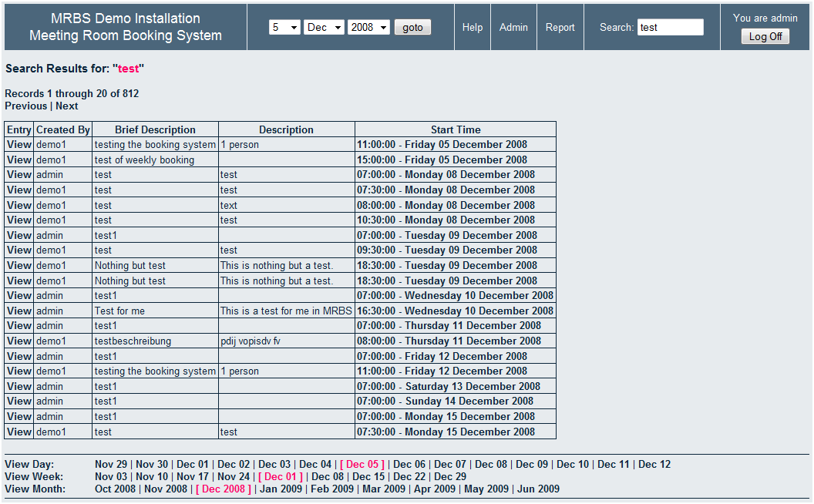Expand the month dropdown showing Dec
The height and width of the screenshot is (504, 814).
(x=325, y=27)
